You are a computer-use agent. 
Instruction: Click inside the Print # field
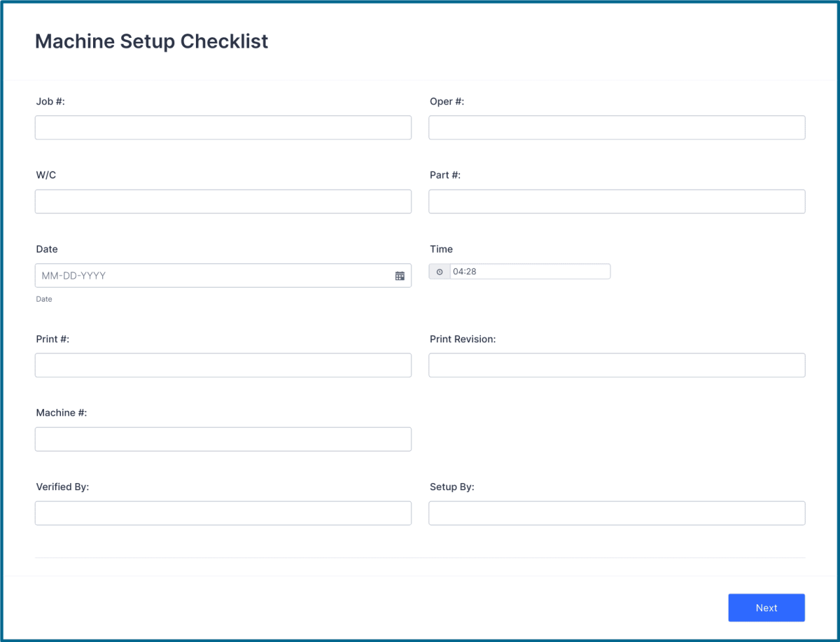[223, 365]
